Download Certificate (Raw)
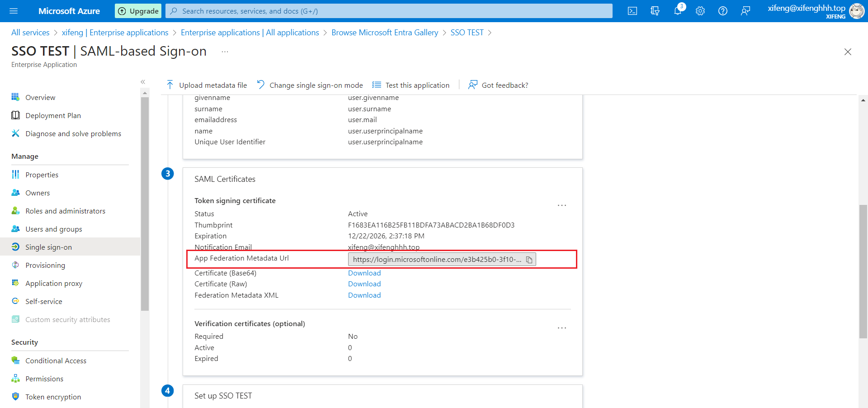The height and width of the screenshot is (408, 868). click(364, 284)
